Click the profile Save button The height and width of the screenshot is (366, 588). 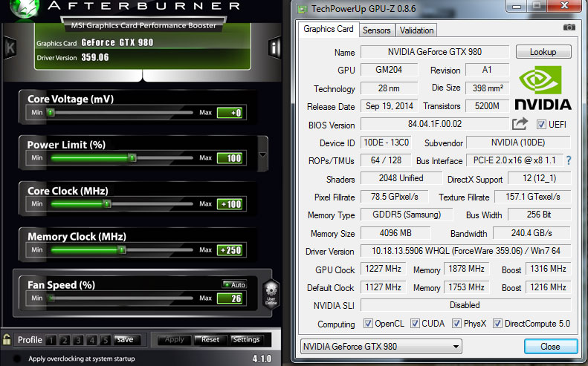click(x=127, y=339)
